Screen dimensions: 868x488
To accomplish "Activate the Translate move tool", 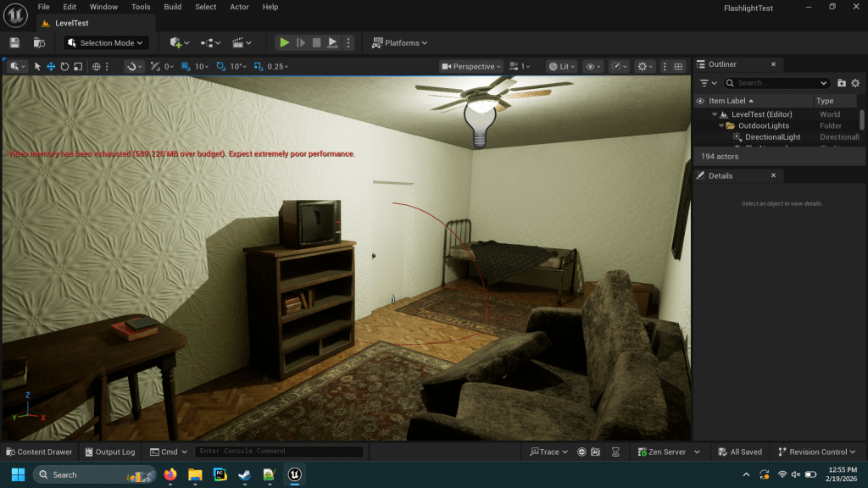I will [51, 66].
